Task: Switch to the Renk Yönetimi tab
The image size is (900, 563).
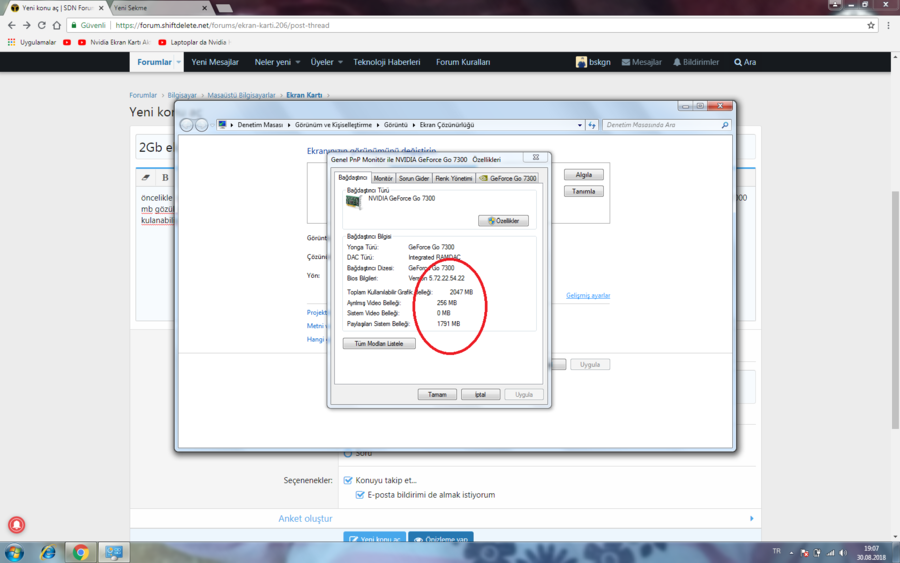Action: [453, 178]
